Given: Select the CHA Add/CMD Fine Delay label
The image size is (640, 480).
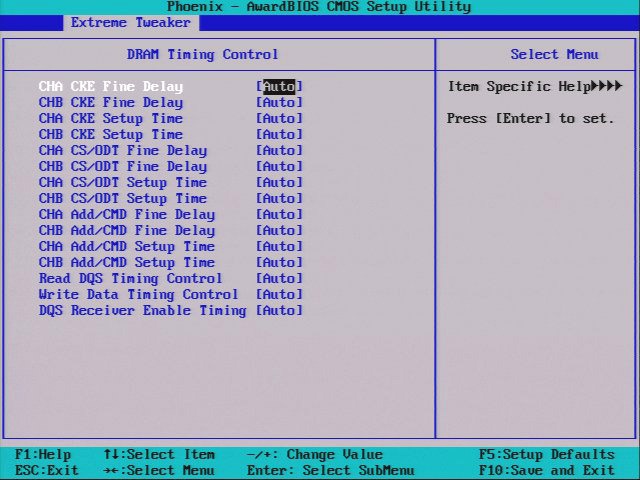Looking at the screenshot, I should [x=127, y=215].
